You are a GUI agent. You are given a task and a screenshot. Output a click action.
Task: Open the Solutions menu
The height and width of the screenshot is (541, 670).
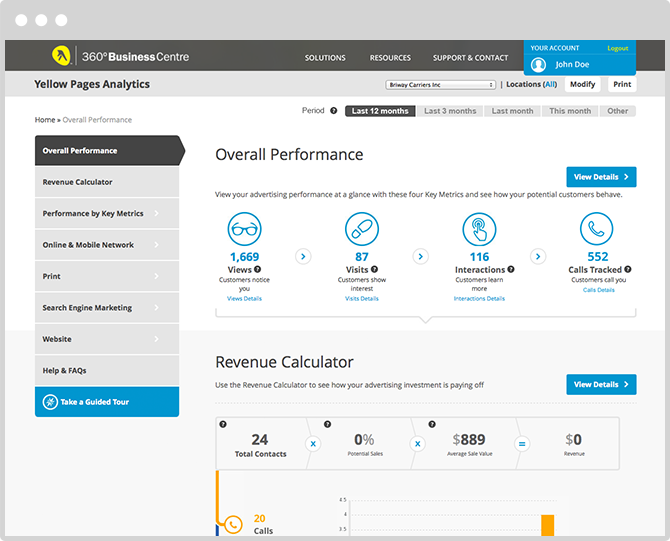(325, 58)
